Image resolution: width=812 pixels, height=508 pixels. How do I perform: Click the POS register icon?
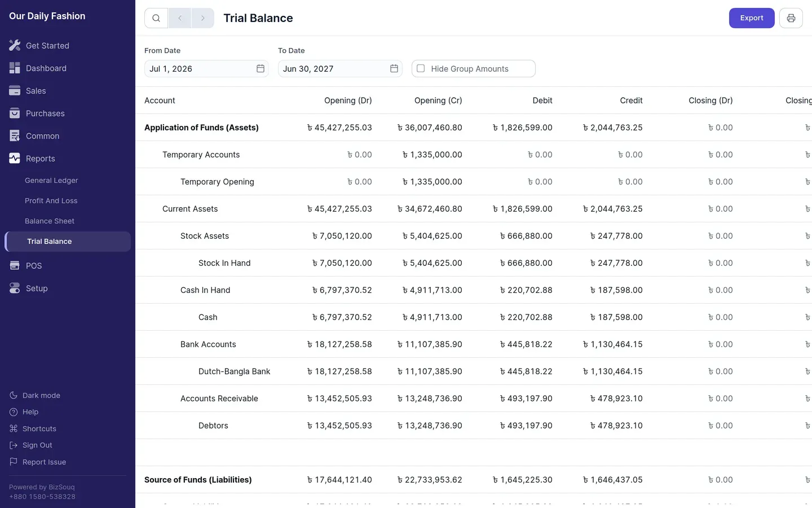pos(15,265)
